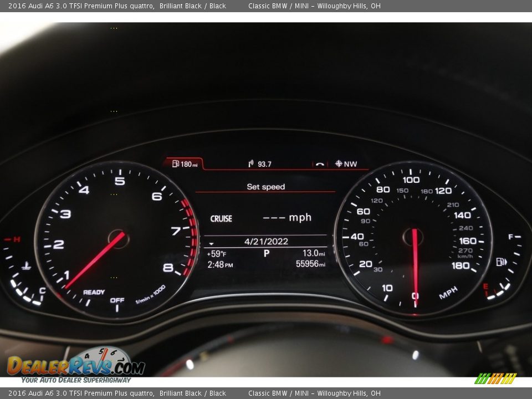Image resolution: width=532 pixels, height=399 pixels.
Task: Click the DealerRevs.com logo
Action: point(76,365)
